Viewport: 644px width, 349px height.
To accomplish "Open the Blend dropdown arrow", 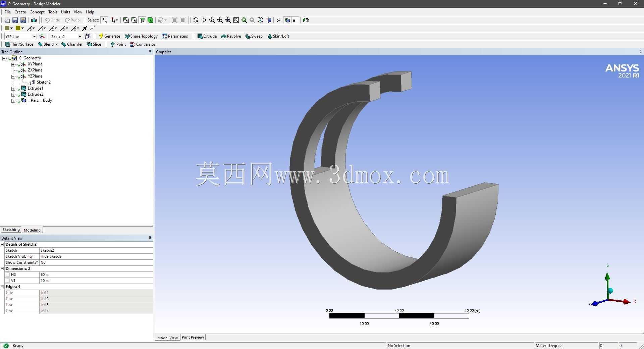I will point(57,44).
